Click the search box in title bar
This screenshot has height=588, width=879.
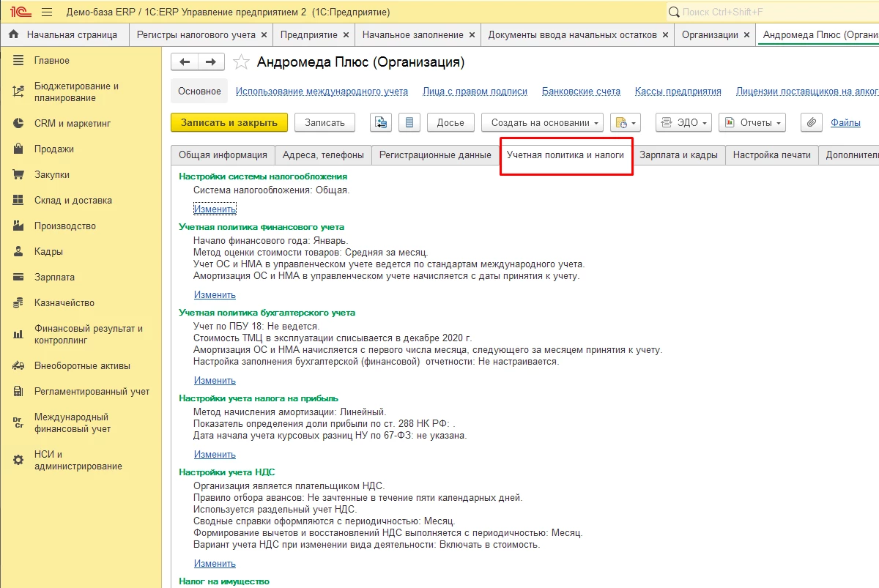[x=773, y=12]
